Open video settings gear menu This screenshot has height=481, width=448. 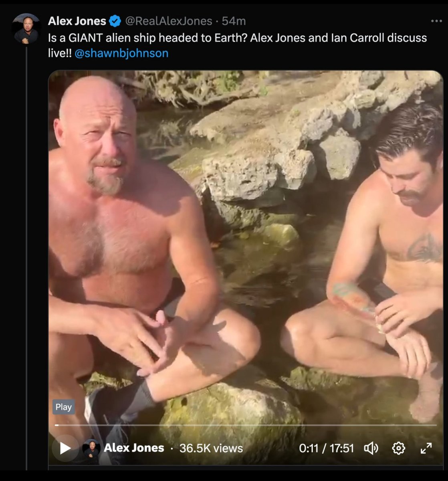click(x=398, y=448)
